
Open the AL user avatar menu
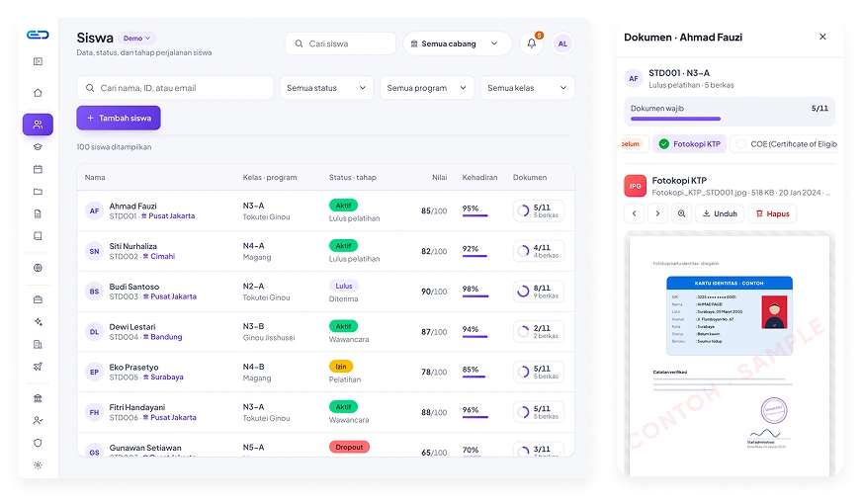pyautogui.click(x=562, y=43)
